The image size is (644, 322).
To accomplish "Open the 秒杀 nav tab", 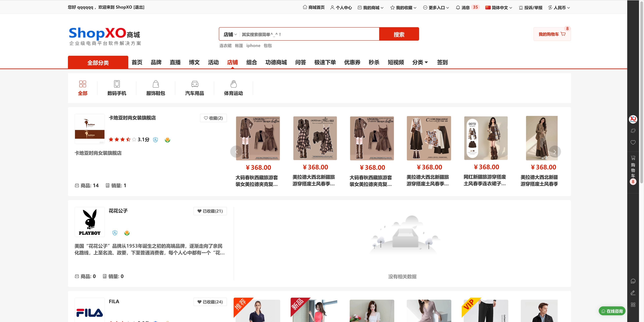I will (374, 62).
